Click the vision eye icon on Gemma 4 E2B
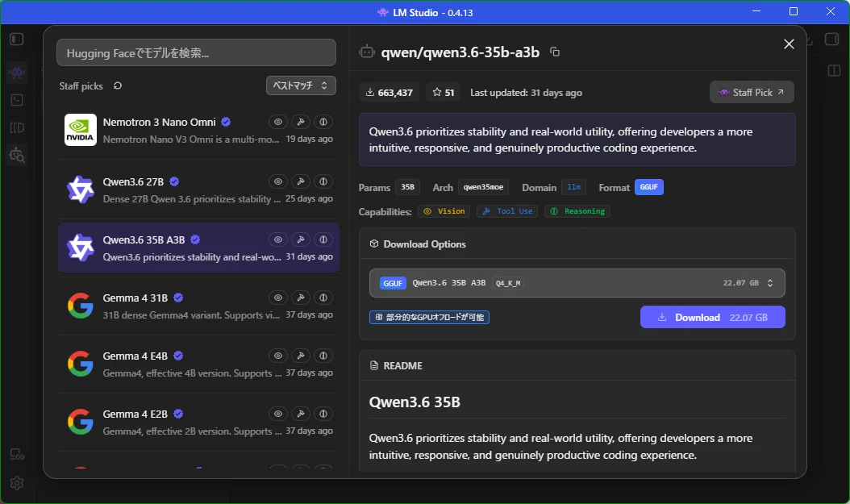Screen dimensions: 850x504 pyautogui.click(x=278, y=414)
